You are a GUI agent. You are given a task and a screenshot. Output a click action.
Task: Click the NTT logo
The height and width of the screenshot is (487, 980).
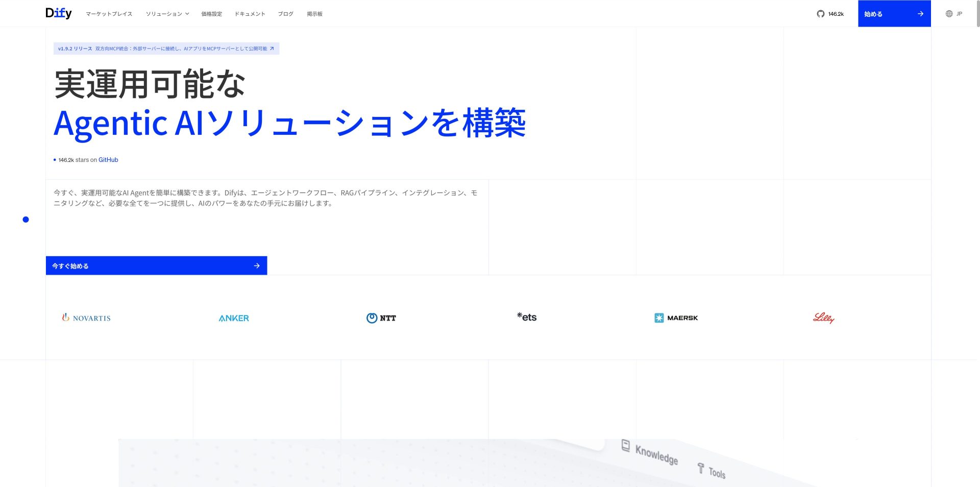coord(381,318)
